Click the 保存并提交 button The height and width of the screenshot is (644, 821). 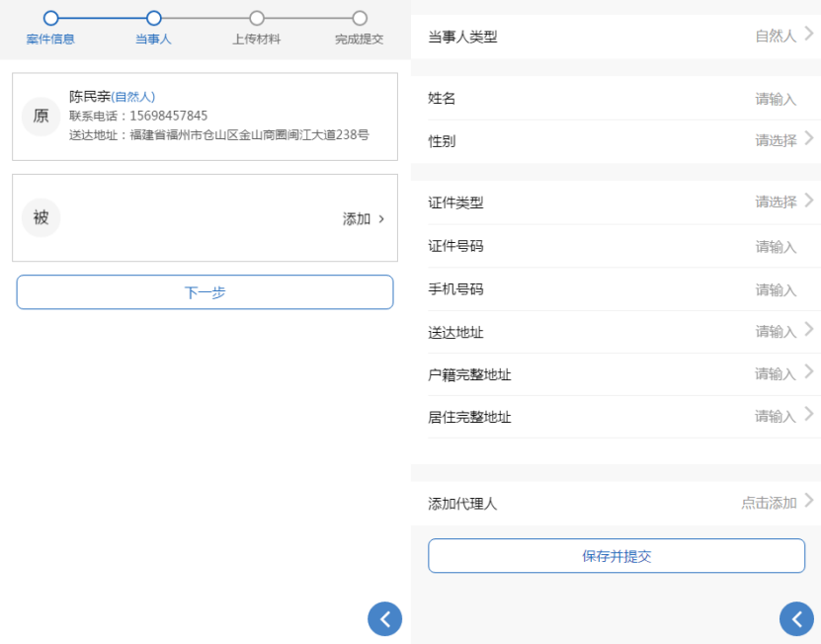click(616, 555)
